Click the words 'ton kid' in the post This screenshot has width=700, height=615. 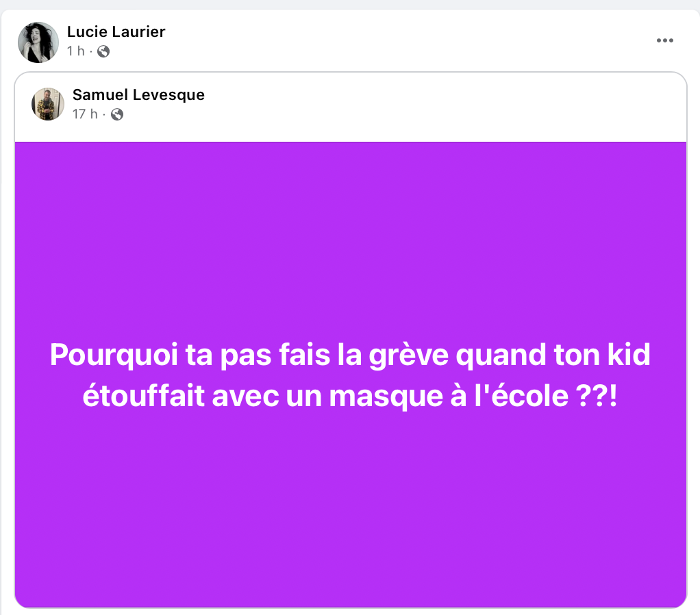[x=602, y=355]
